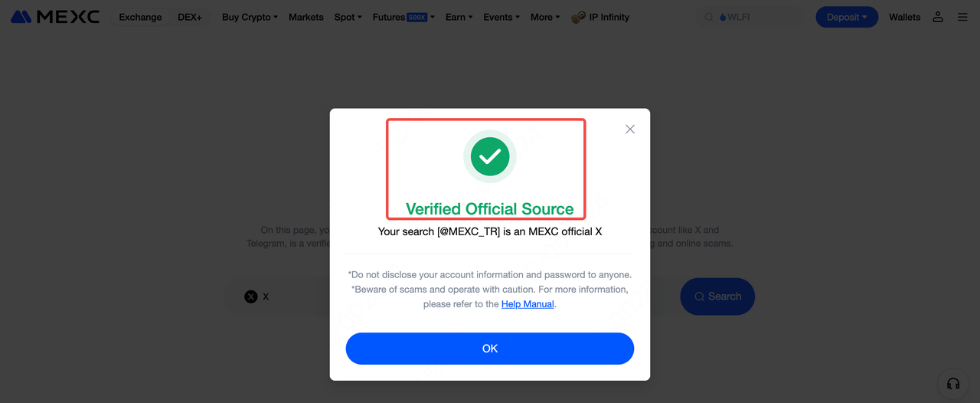Open the Markets menu item
The height and width of the screenshot is (403, 980).
click(306, 17)
